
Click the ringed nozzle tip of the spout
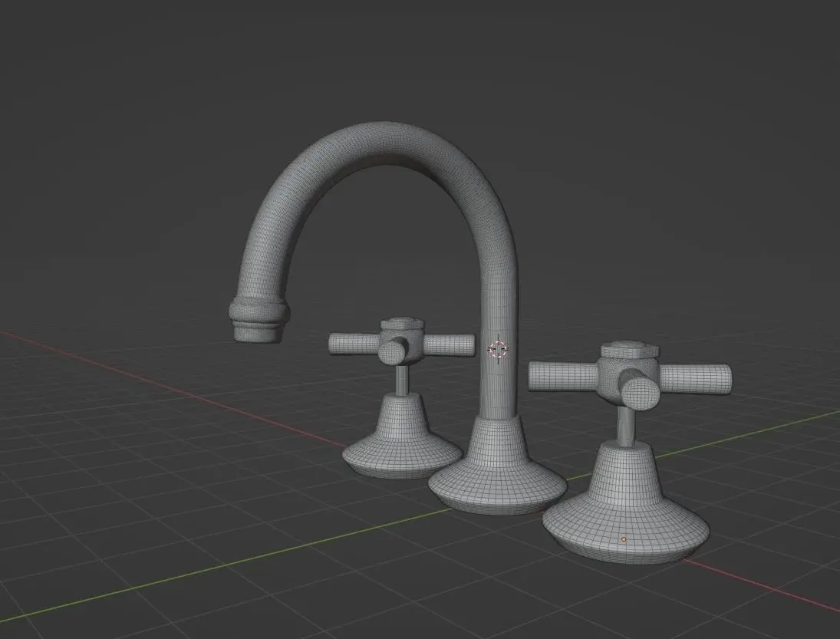259,319
